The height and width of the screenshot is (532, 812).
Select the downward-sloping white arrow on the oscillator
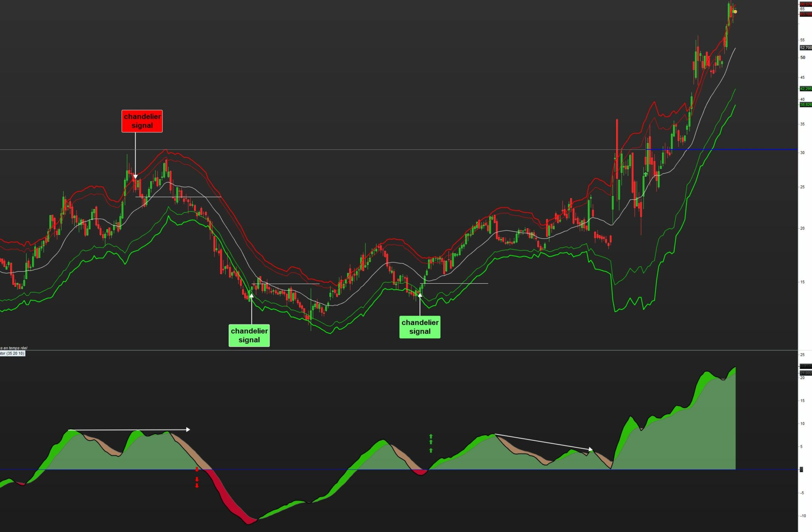click(543, 442)
